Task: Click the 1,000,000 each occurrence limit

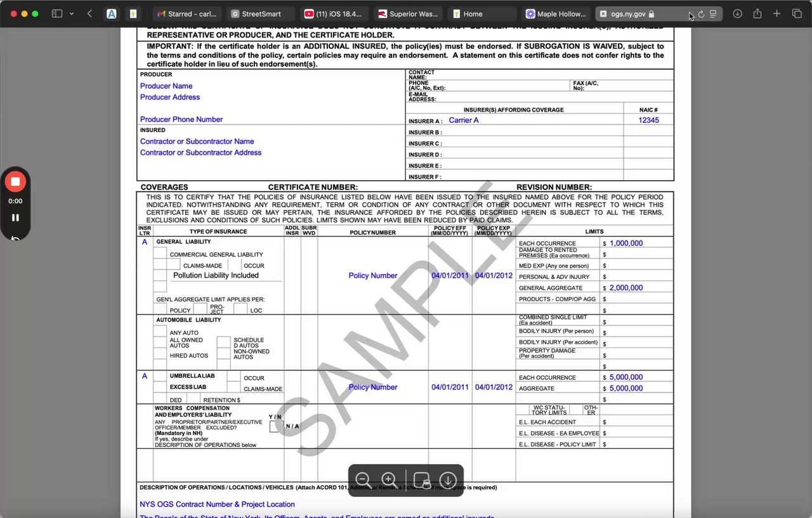Action: click(x=626, y=243)
